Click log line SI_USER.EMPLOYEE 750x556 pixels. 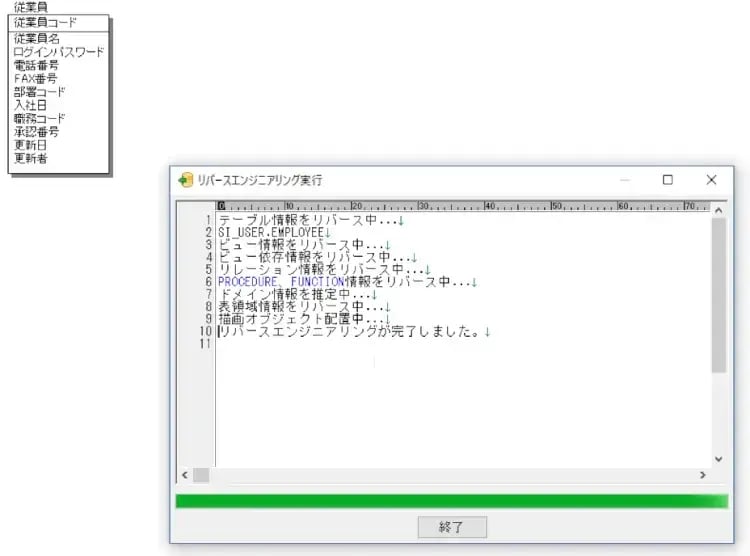coord(270,232)
